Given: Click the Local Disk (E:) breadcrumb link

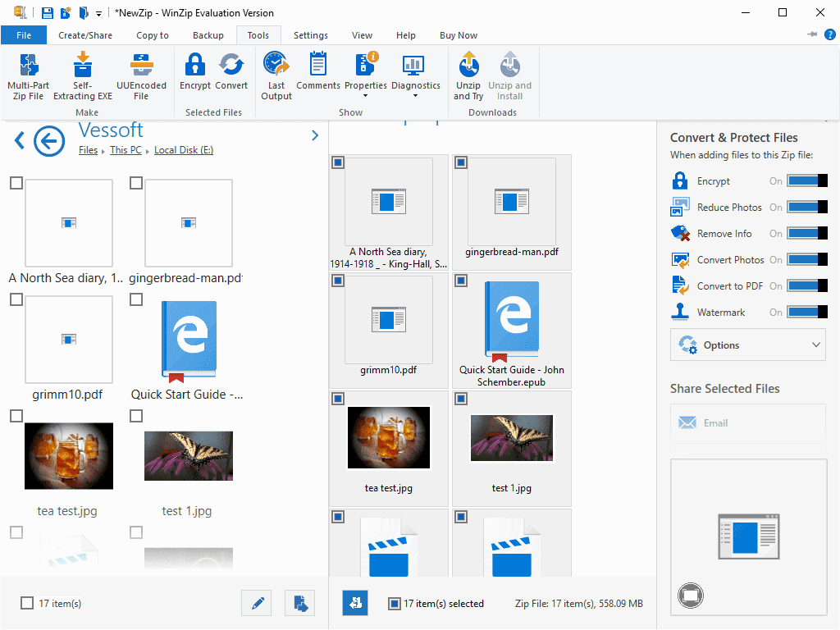Looking at the screenshot, I should coord(184,150).
